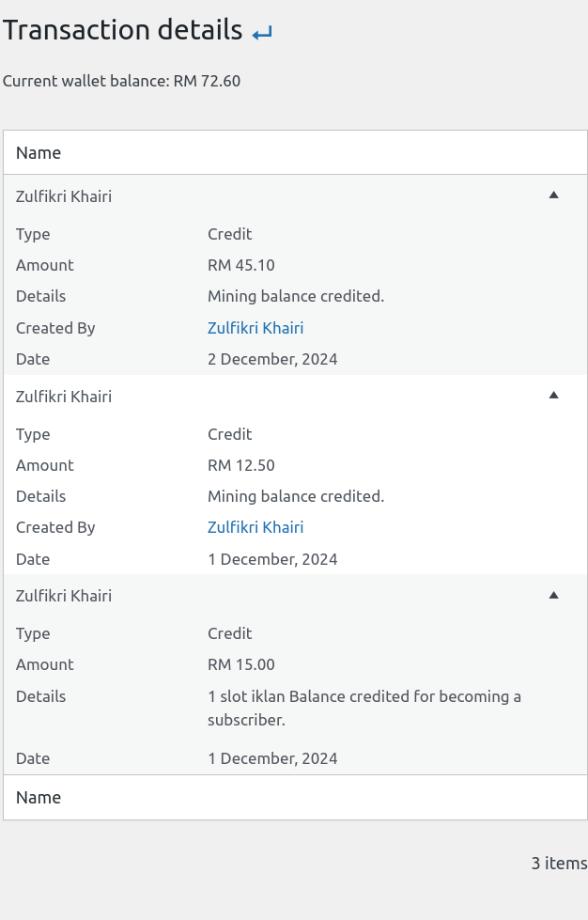Click the top Name column header
The height and width of the screenshot is (920, 588).
[x=39, y=152]
